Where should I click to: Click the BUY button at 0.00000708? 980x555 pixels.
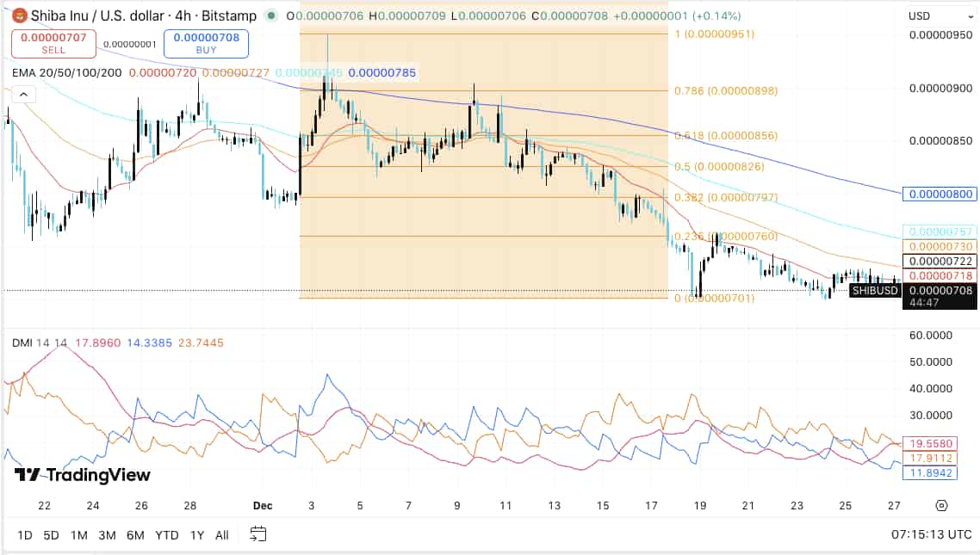coord(205,44)
